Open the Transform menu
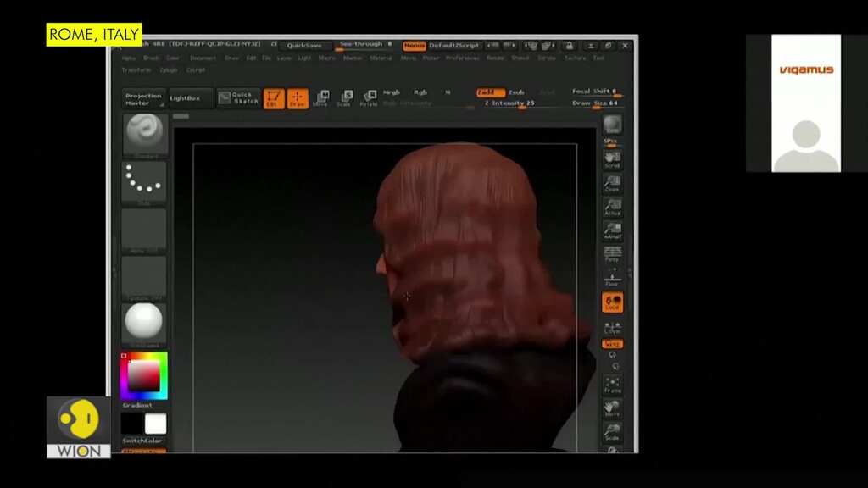Viewport: 868px width, 488px height. (136, 70)
